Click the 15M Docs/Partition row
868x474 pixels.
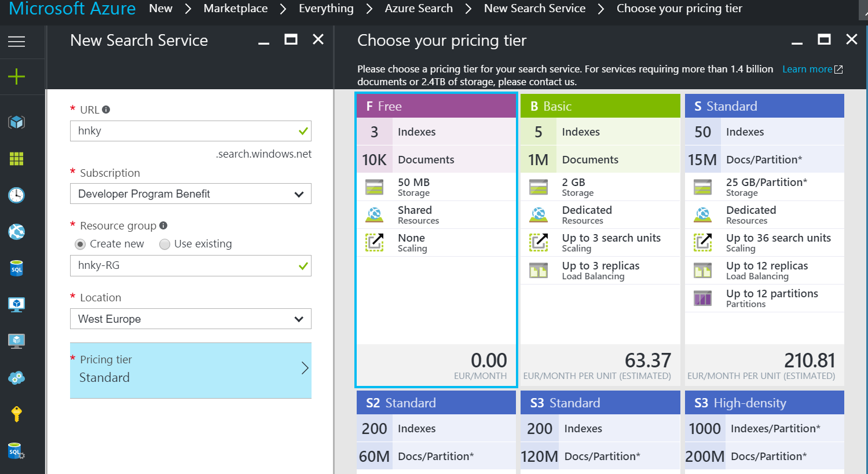[x=764, y=159]
